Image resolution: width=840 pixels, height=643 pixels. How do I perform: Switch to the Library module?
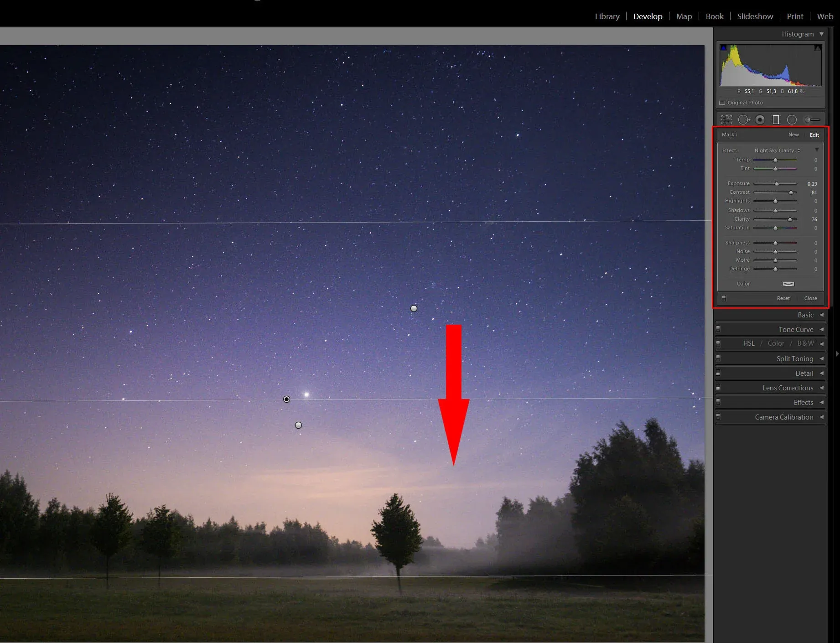click(607, 16)
